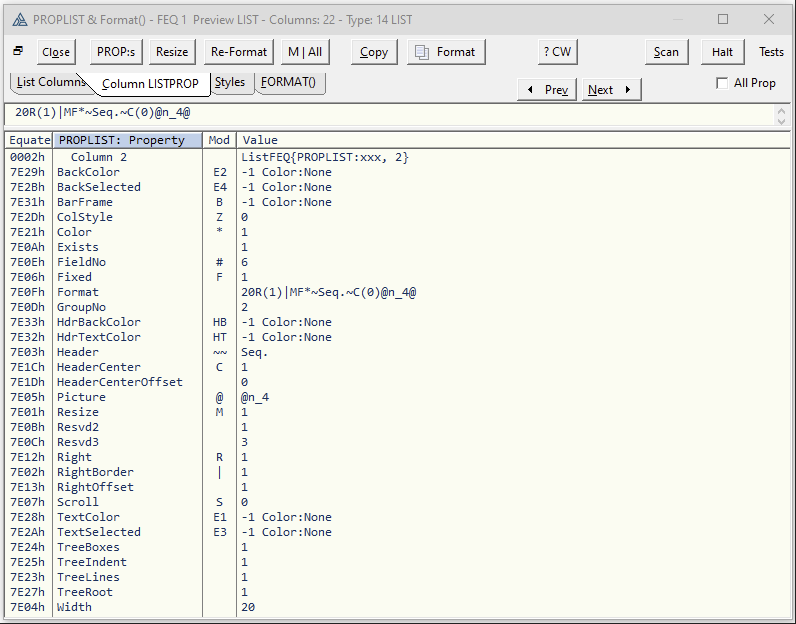Click the Format button with document icon
The width and height of the screenshot is (796, 624).
[x=445, y=52]
